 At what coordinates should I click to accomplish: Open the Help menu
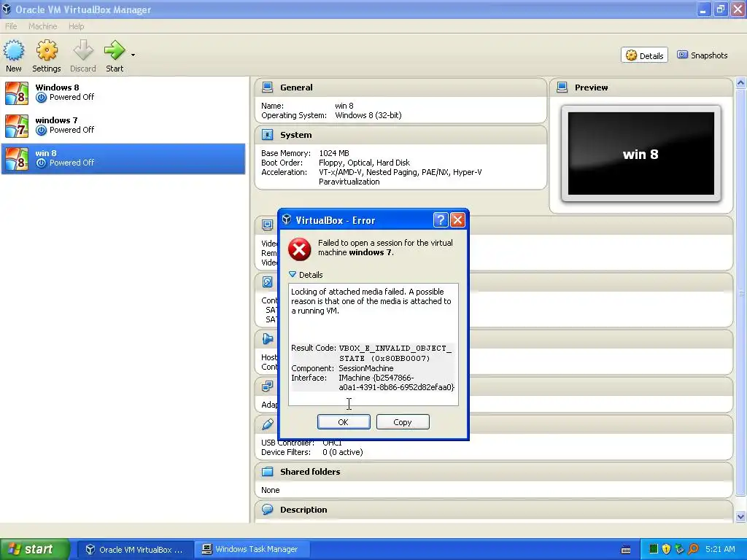click(x=76, y=26)
